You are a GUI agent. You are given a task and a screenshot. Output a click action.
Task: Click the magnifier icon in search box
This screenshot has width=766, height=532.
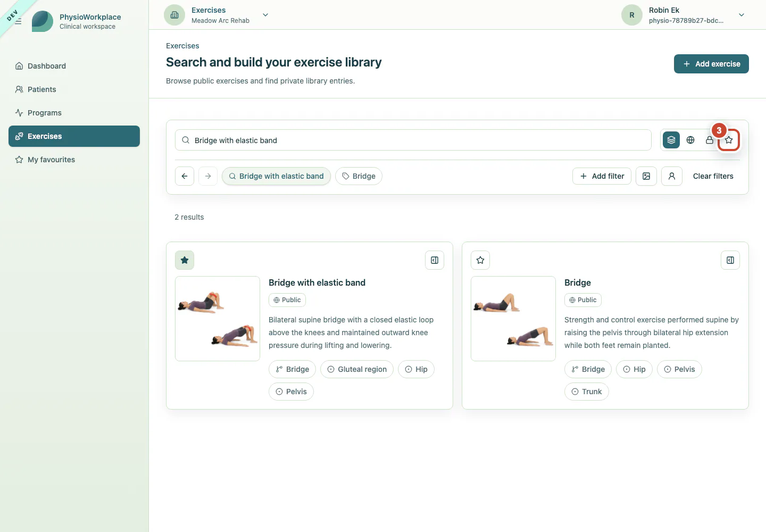coord(186,140)
